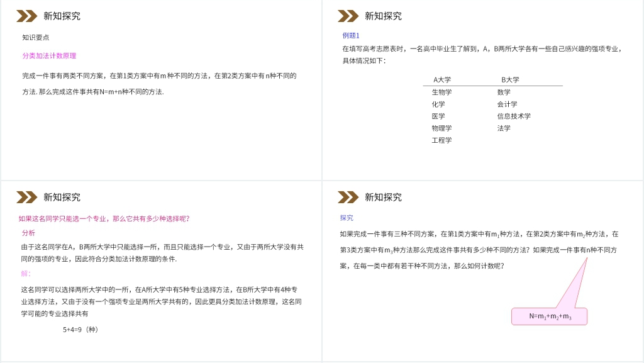Image resolution: width=644 pixels, height=363 pixels.
Task: Click the 物理学 table cell
Action: pos(441,128)
